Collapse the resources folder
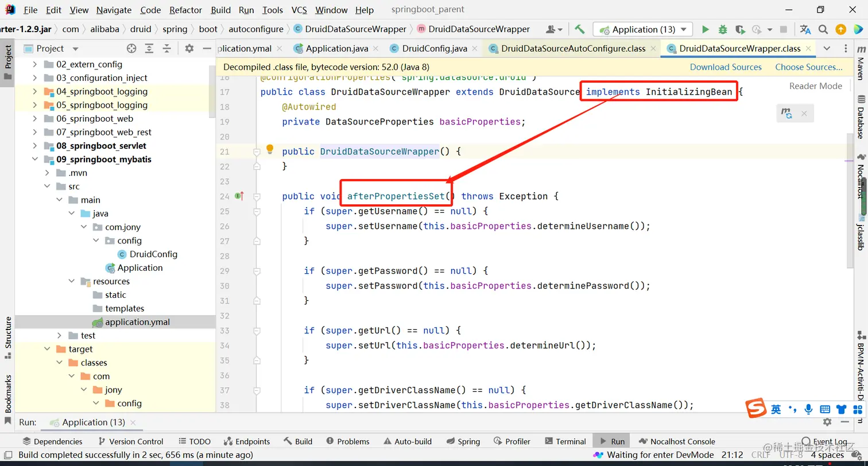Image resolution: width=868 pixels, height=466 pixels. pos(71,281)
